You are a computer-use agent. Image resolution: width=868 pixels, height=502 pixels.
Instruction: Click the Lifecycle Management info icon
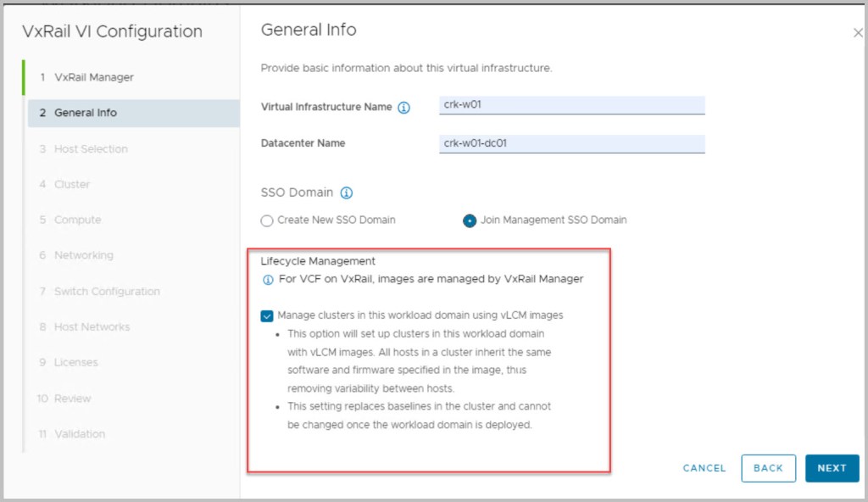click(x=268, y=279)
